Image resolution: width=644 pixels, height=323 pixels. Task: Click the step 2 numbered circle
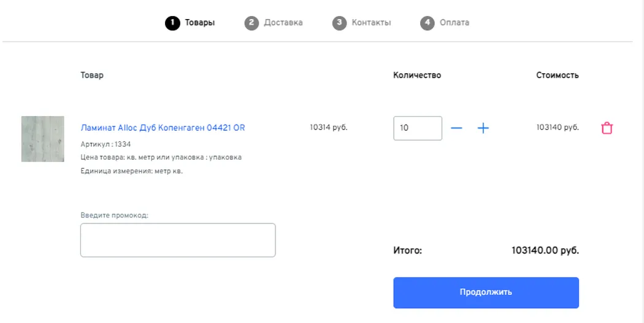[x=251, y=23]
